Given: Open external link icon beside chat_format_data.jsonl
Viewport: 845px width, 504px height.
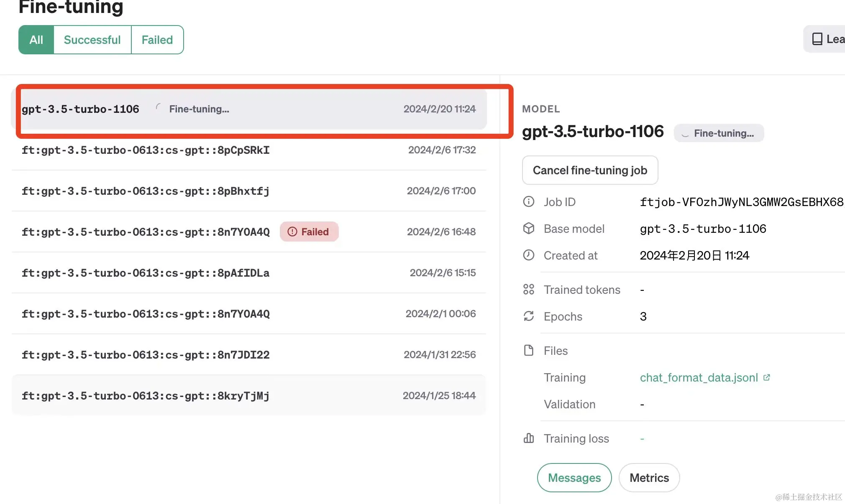Looking at the screenshot, I should pos(767,377).
